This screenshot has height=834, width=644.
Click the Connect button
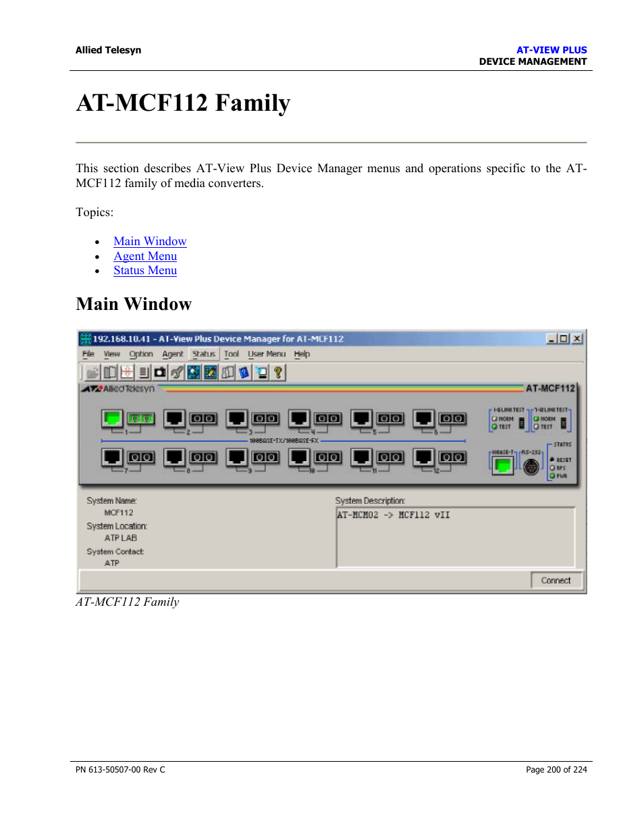[556, 580]
